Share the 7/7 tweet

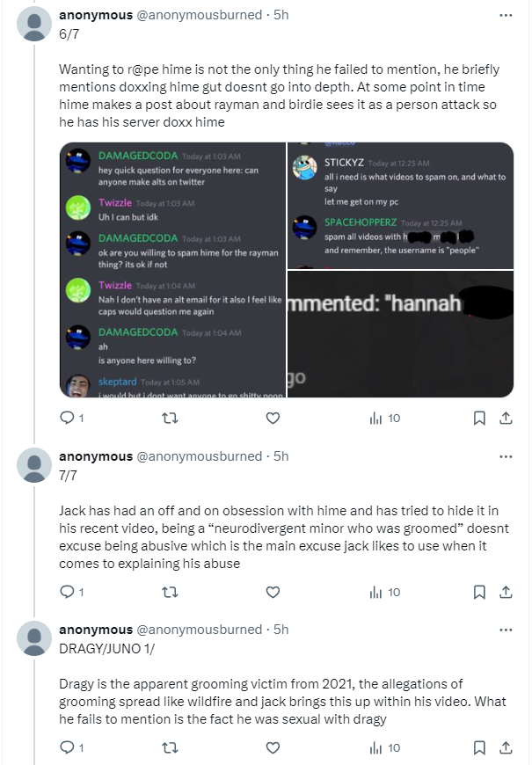[506, 592]
